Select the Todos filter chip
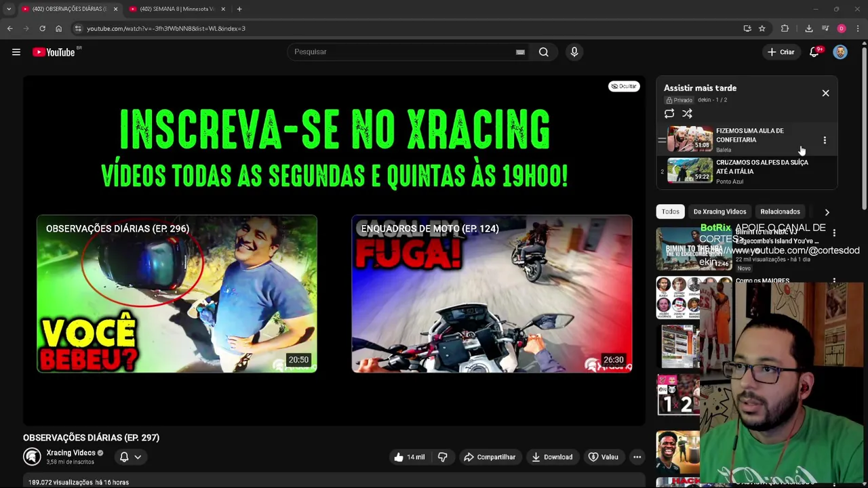Screen dimensions: 868x488 pyautogui.click(x=670, y=211)
